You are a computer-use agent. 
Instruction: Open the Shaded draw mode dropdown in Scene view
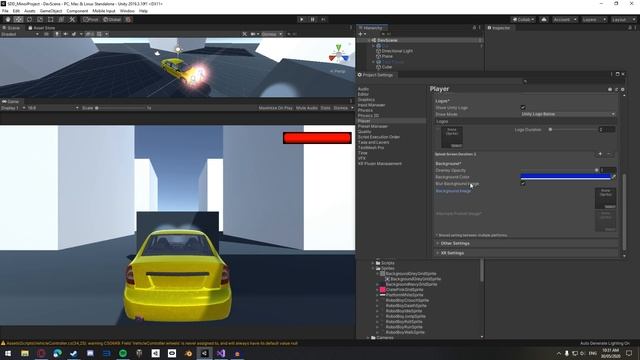(20, 34)
